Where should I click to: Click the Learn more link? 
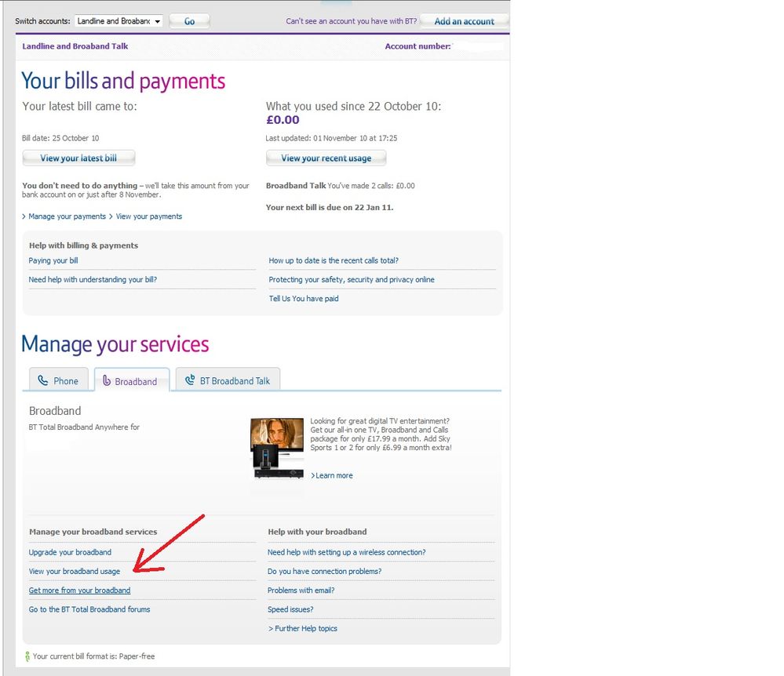pos(334,475)
